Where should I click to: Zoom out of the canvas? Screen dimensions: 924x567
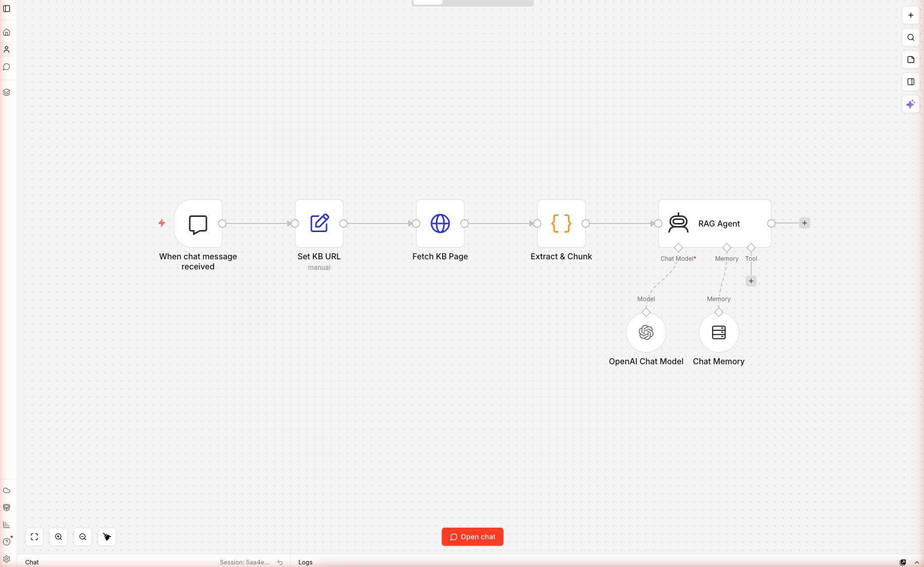pyautogui.click(x=83, y=537)
